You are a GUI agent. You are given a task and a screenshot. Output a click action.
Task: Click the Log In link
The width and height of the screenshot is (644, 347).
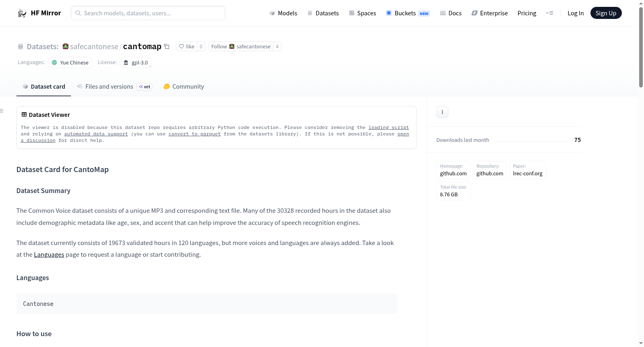[x=576, y=13]
